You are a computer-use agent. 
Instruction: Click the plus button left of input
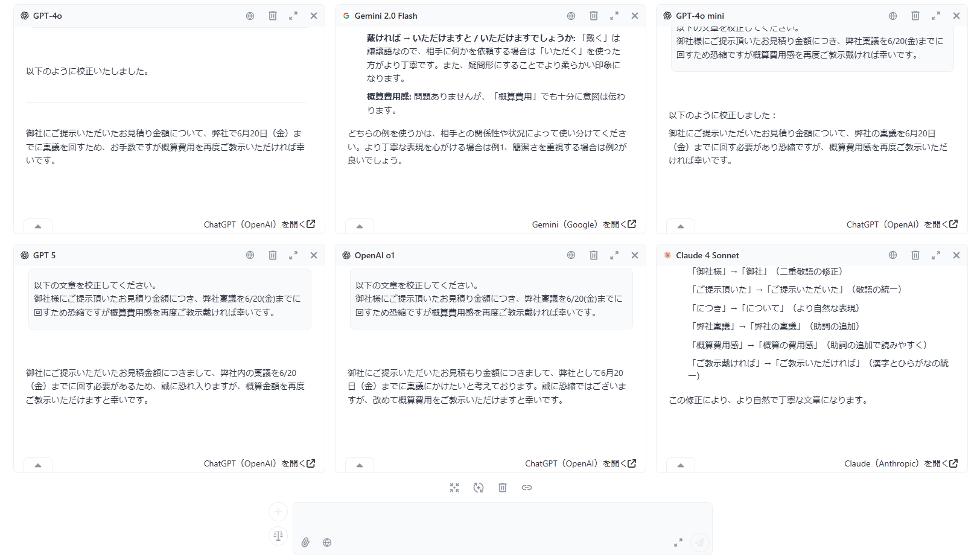278,512
